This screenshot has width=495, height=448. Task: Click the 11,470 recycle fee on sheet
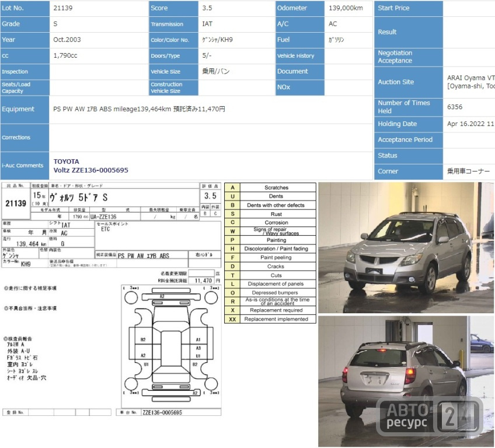(203, 281)
